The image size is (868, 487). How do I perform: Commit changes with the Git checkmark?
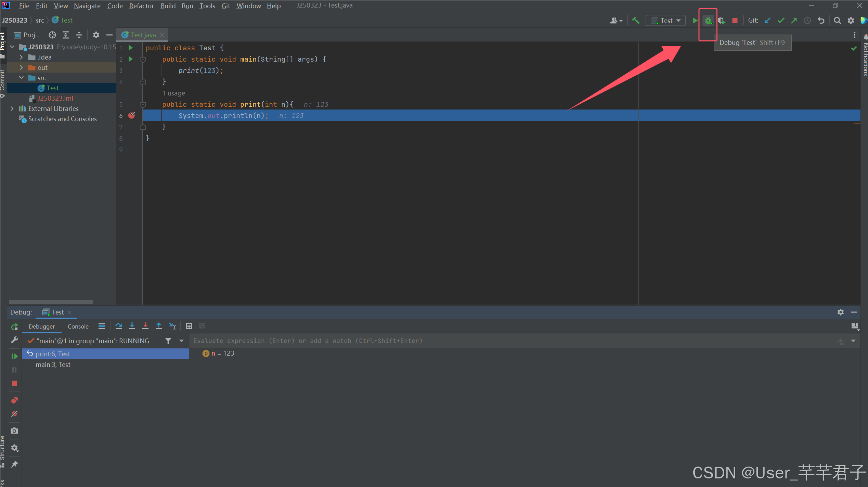(x=780, y=20)
